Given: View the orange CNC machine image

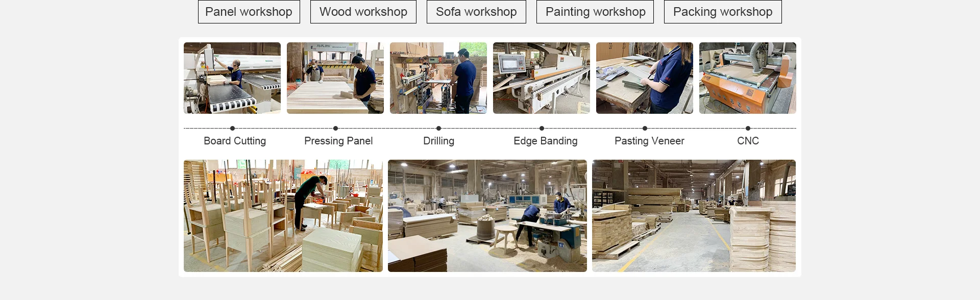Looking at the screenshot, I should 748,78.
